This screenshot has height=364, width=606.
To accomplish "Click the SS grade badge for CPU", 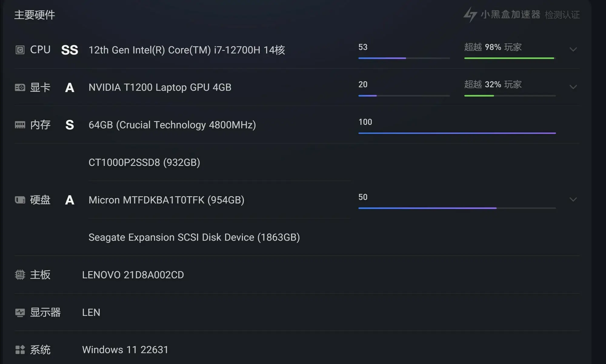I will 70,50.
